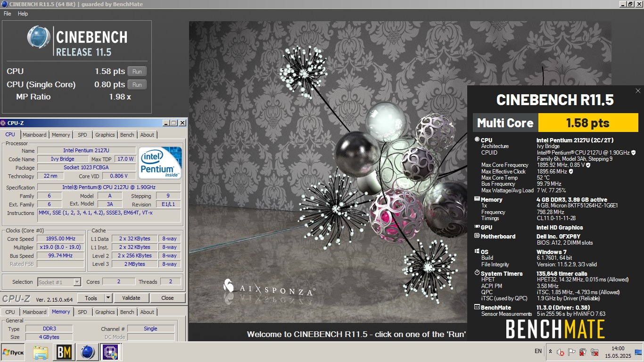The width and height of the screenshot is (644, 362).
Task: Open Windows Explorer from the taskbar
Action: pyautogui.click(x=41, y=352)
